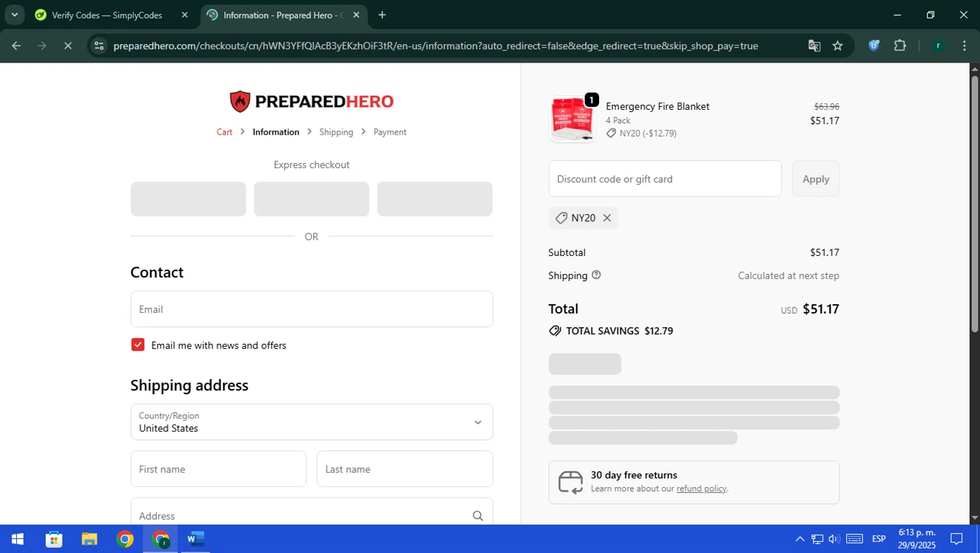Bookmark this page with the star icon

(x=838, y=46)
